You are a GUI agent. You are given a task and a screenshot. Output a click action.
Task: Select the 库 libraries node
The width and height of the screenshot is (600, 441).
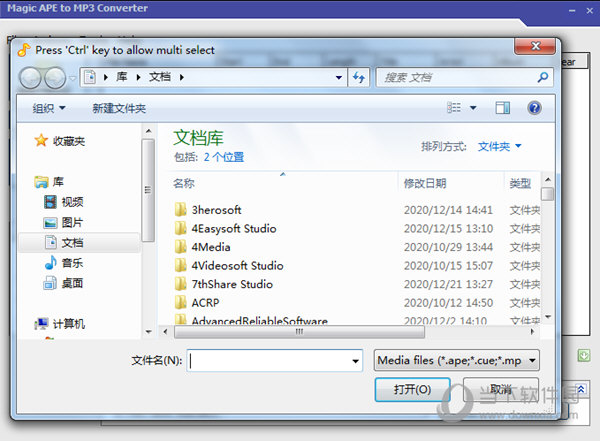tap(49, 182)
